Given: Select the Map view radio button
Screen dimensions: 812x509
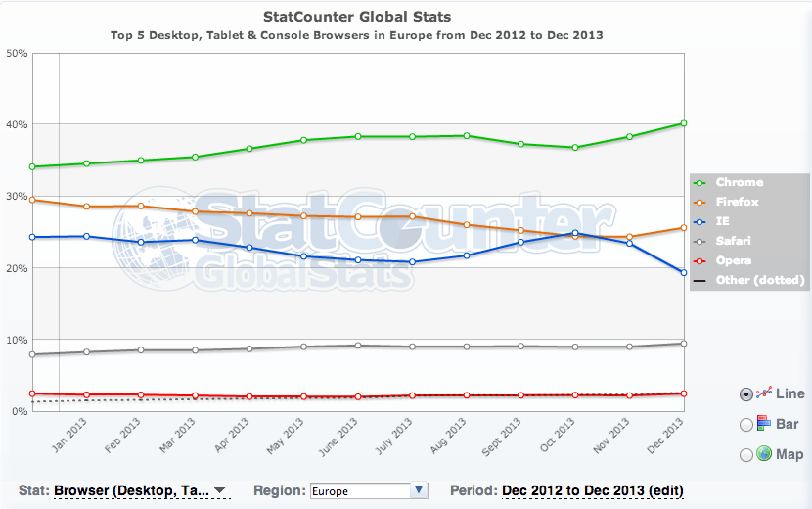Looking at the screenshot, I should pyautogui.click(x=745, y=455).
